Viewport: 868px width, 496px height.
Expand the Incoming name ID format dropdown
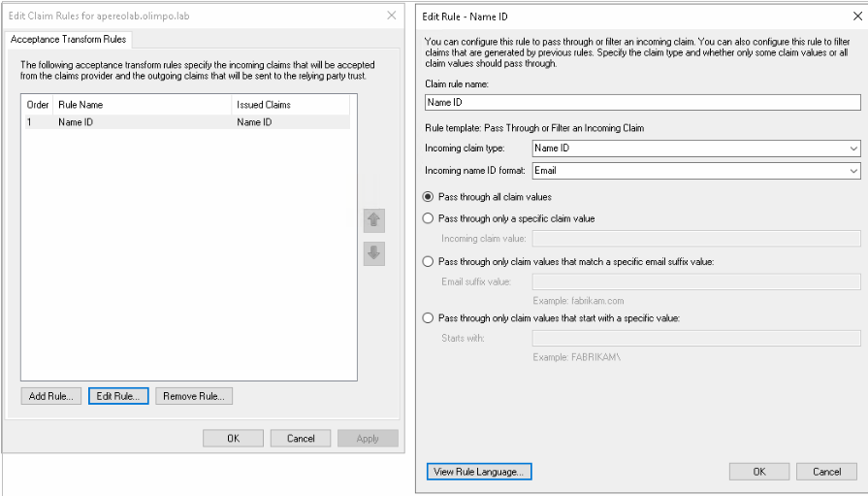click(696, 171)
